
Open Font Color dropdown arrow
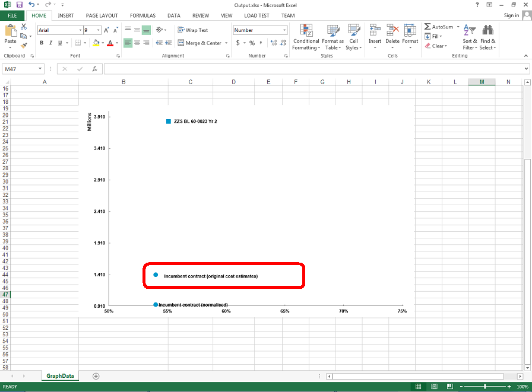[x=117, y=43]
